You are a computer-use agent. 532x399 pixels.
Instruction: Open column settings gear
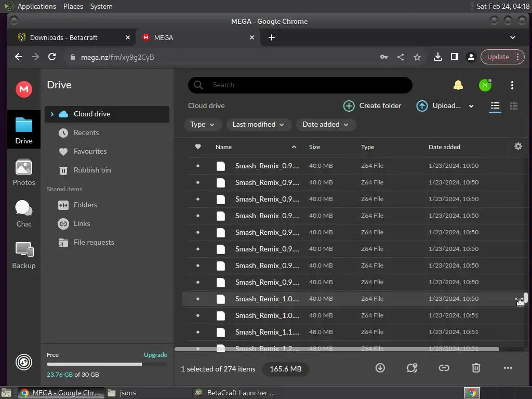click(518, 146)
